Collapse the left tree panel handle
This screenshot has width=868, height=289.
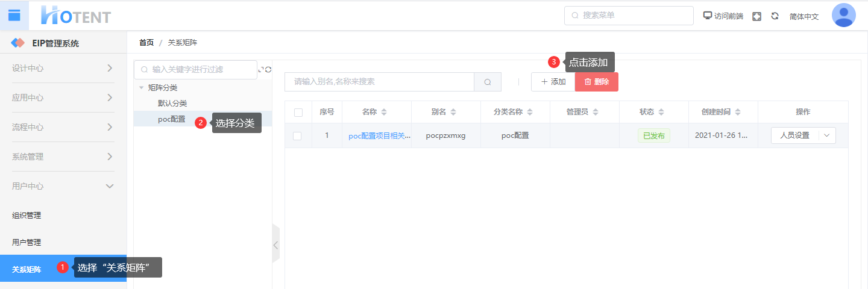(275, 244)
